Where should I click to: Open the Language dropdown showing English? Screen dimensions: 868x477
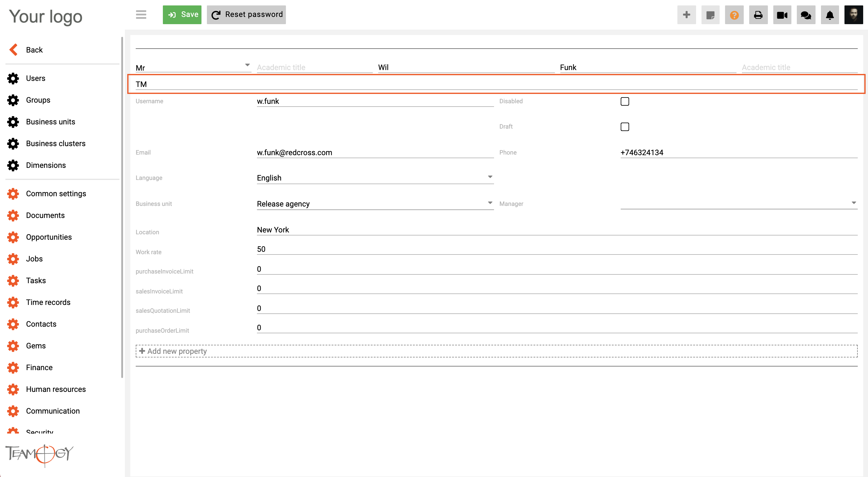(x=375, y=178)
